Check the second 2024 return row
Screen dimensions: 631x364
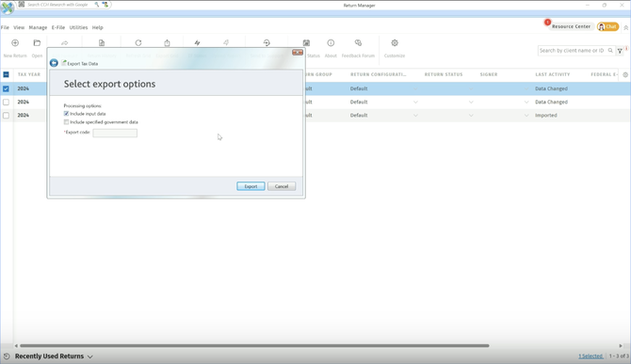6,102
